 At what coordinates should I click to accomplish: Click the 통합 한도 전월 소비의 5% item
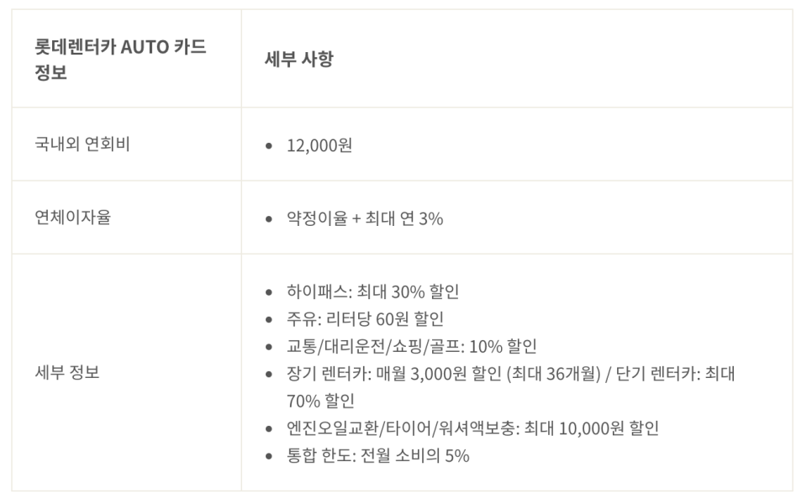point(378,456)
